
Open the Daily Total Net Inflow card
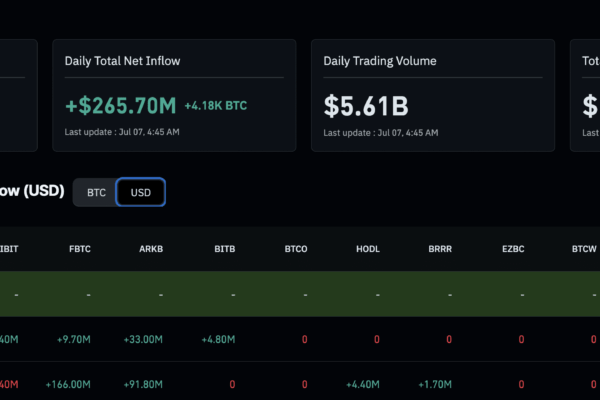174,95
